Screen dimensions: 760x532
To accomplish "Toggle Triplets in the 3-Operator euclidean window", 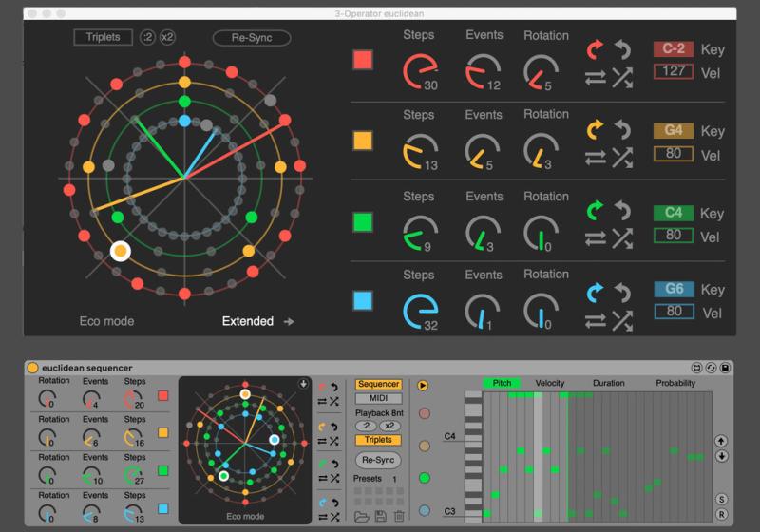I will (x=103, y=37).
